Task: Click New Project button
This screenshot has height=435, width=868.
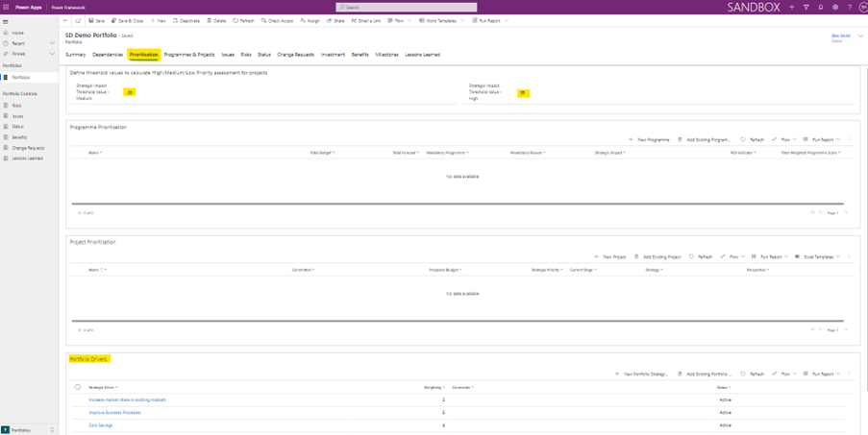Action: tap(610, 257)
